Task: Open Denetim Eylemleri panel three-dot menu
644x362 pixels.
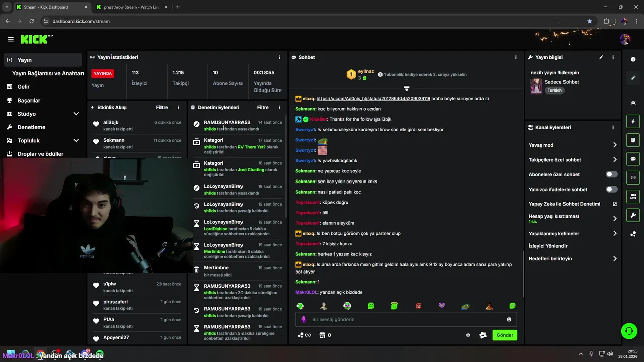Action: [279, 107]
